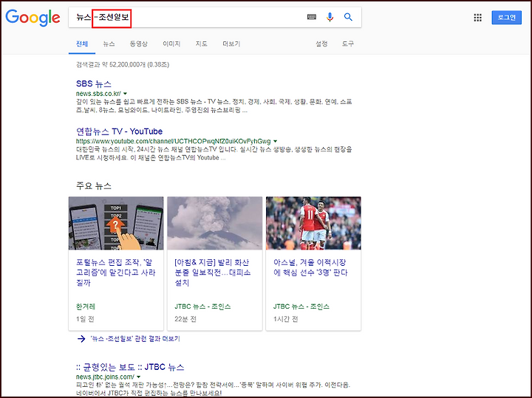Click the 1시간 전 timestamp
Image resolution: width=532 pixels, height=398 pixels.
click(286, 319)
